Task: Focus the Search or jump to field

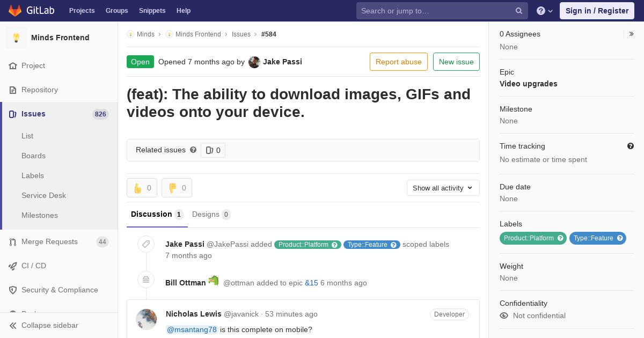Action: (442, 11)
